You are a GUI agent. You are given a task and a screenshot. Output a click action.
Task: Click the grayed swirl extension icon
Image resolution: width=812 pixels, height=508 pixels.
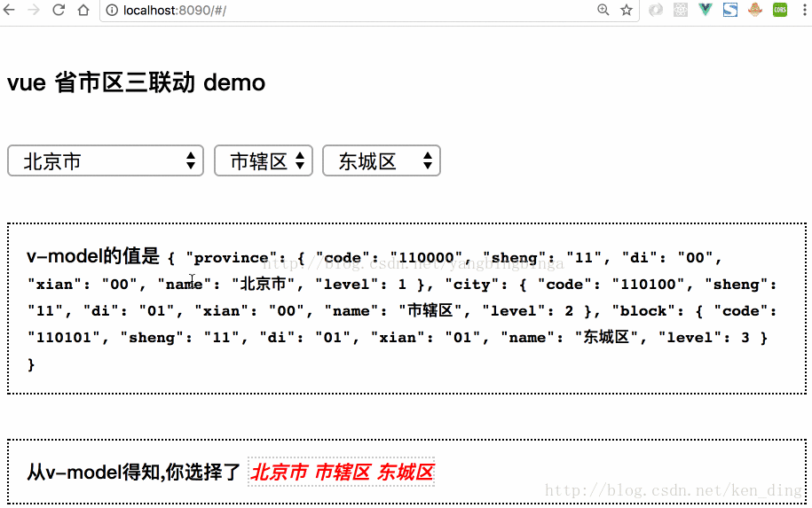coord(656,10)
